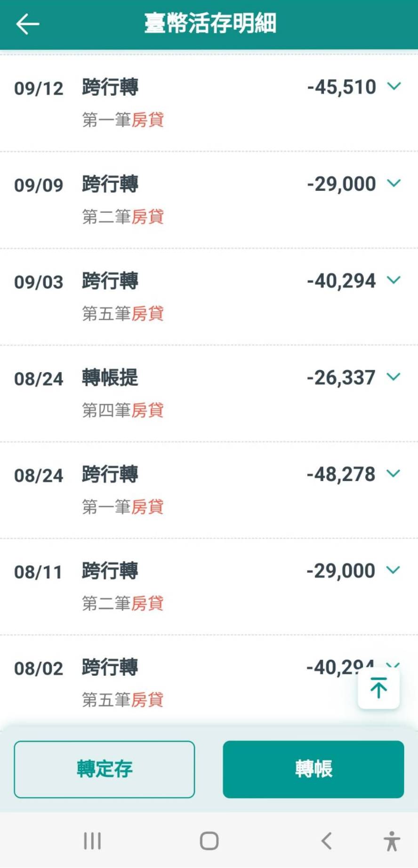The image size is (418, 868).
Task: Tap the 轉定存 button
Action: tap(104, 769)
